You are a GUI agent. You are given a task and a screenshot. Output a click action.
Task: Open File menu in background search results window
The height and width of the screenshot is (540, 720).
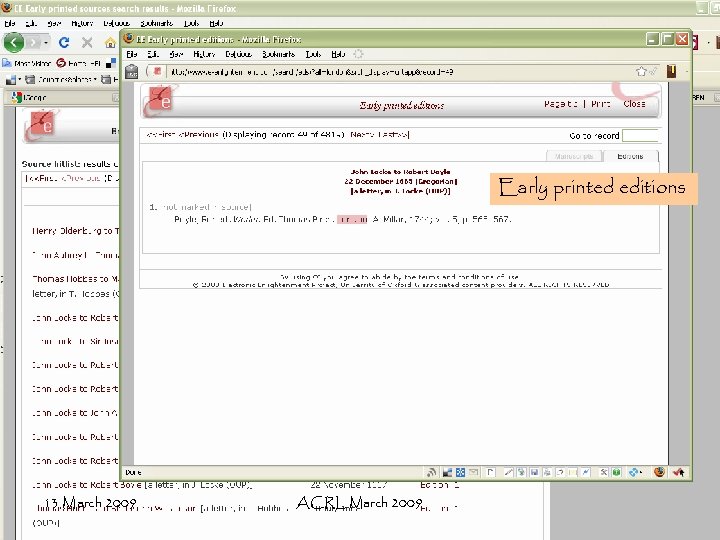pos(10,23)
